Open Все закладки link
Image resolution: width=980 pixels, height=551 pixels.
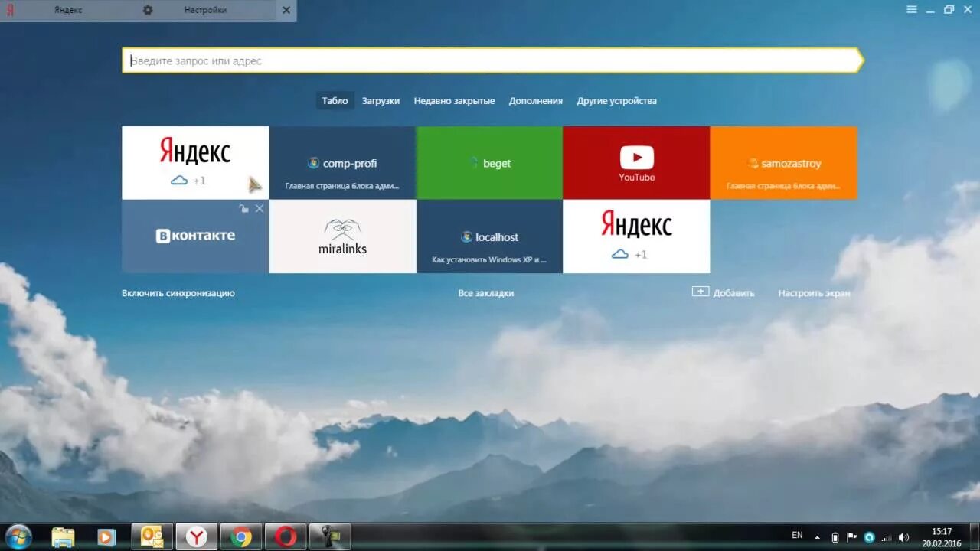coord(486,293)
